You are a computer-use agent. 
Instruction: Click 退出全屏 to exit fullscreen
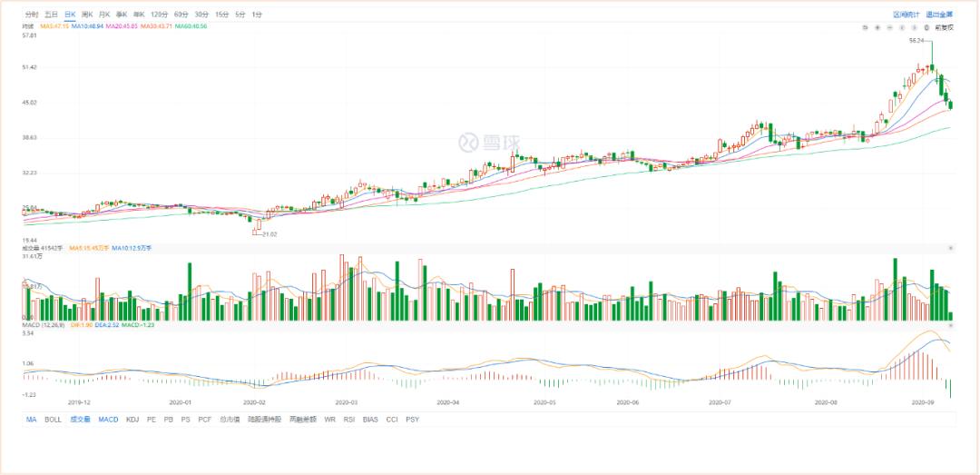point(939,15)
